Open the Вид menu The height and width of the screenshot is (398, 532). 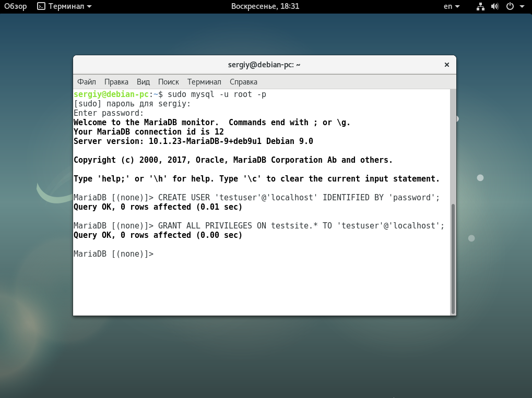click(x=143, y=82)
